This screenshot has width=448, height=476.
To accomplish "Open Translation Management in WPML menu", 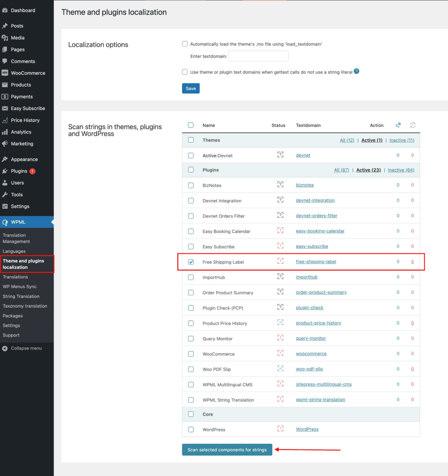I will (x=16, y=238).
